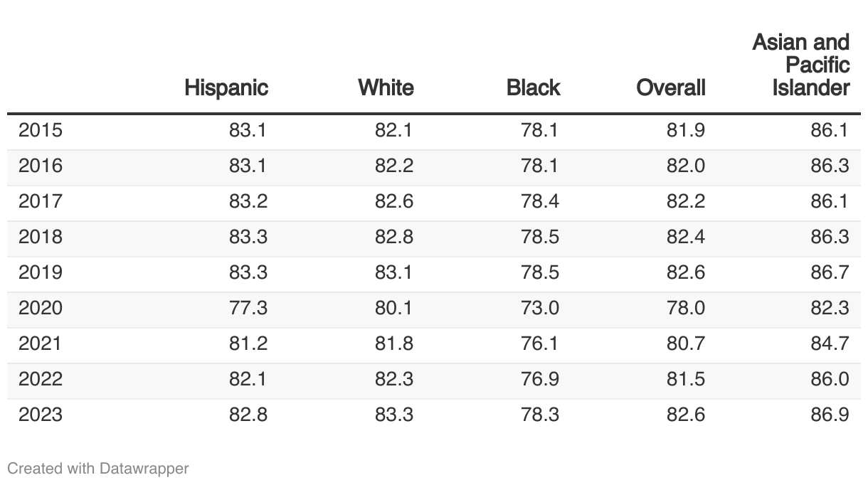Click the Black column header

tap(533, 87)
